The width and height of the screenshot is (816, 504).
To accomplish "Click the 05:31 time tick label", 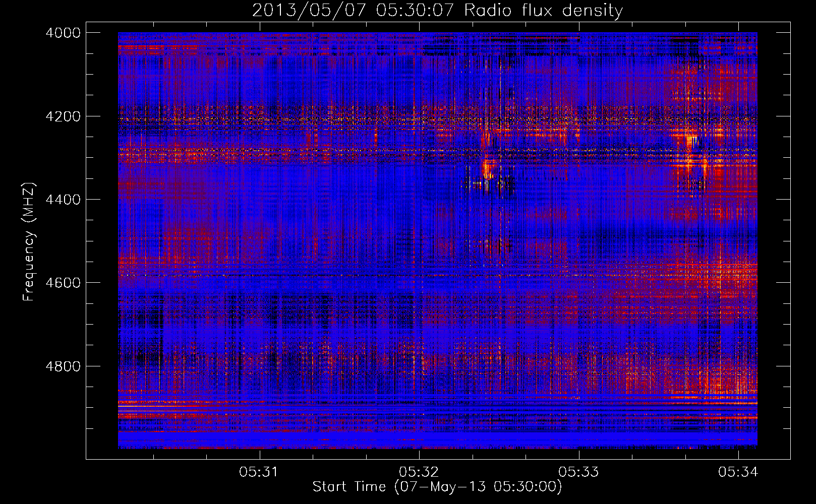I will 259,472.
